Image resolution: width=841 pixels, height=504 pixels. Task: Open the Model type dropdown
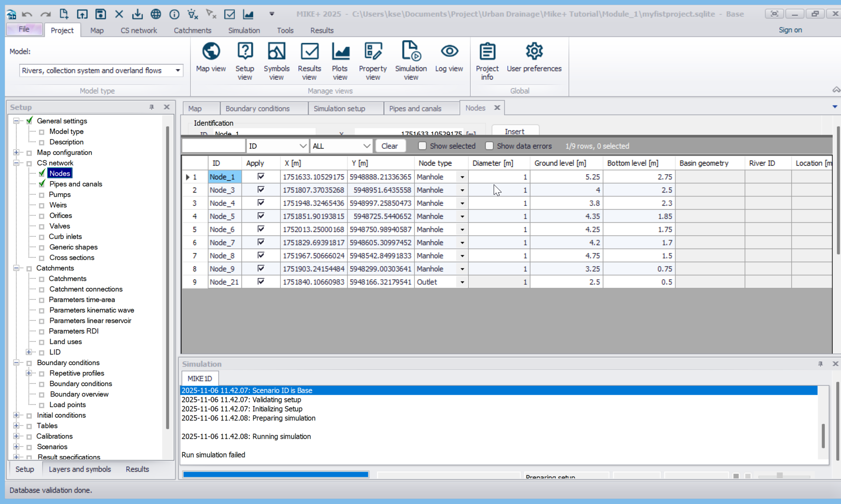177,70
